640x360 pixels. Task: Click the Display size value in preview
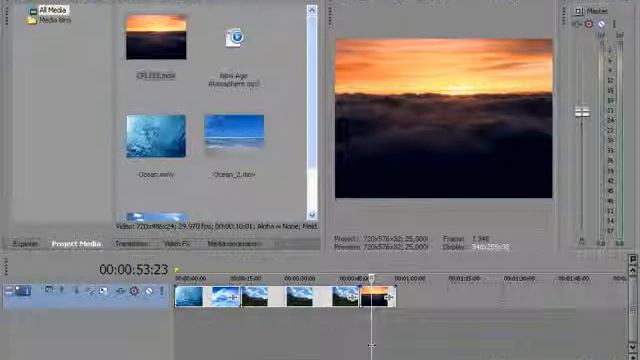[x=491, y=247]
